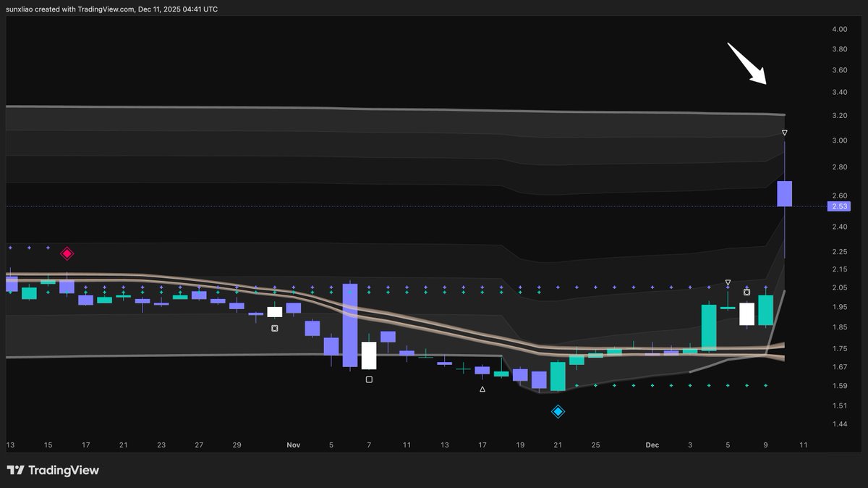Click the 3.80 price axis label
Screen dimensions: 868x488
pyautogui.click(x=839, y=49)
